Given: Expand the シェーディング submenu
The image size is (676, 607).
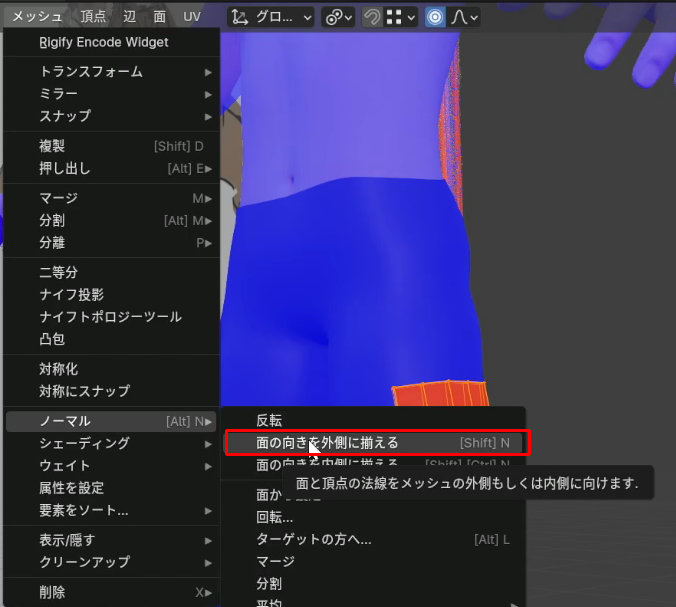Looking at the screenshot, I should point(112,444).
